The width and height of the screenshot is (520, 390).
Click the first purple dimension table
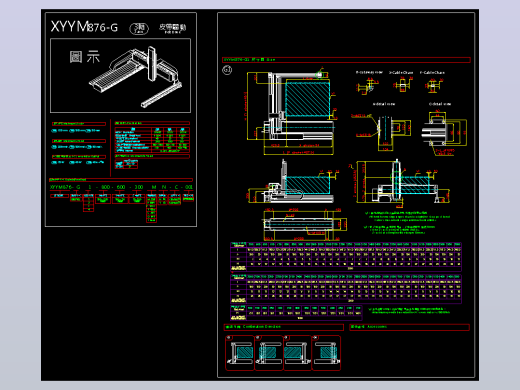pyautogui.click(x=346, y=257)
